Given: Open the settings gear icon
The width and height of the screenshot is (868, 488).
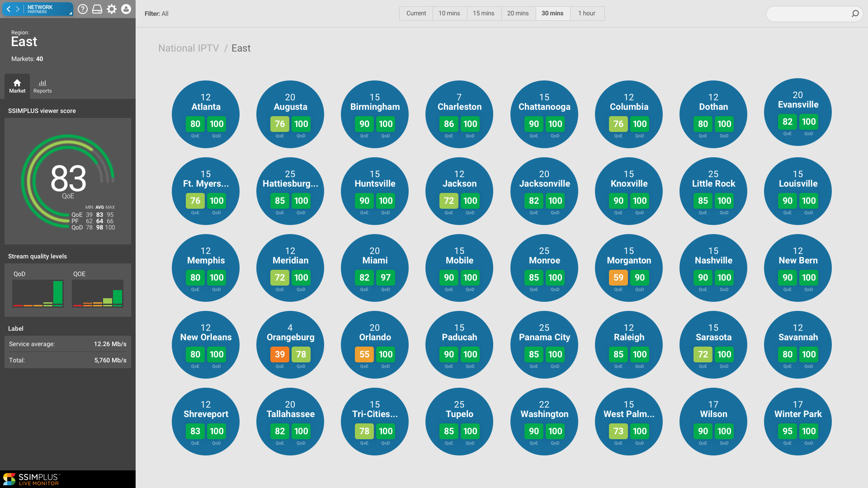Looking at the screenshot, I should pos(112,9).
